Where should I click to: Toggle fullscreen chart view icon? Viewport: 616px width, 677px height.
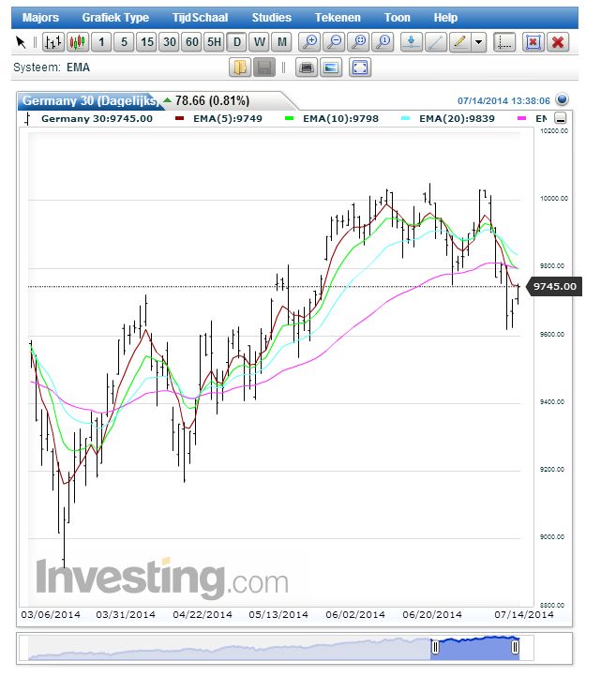point(361,68)
